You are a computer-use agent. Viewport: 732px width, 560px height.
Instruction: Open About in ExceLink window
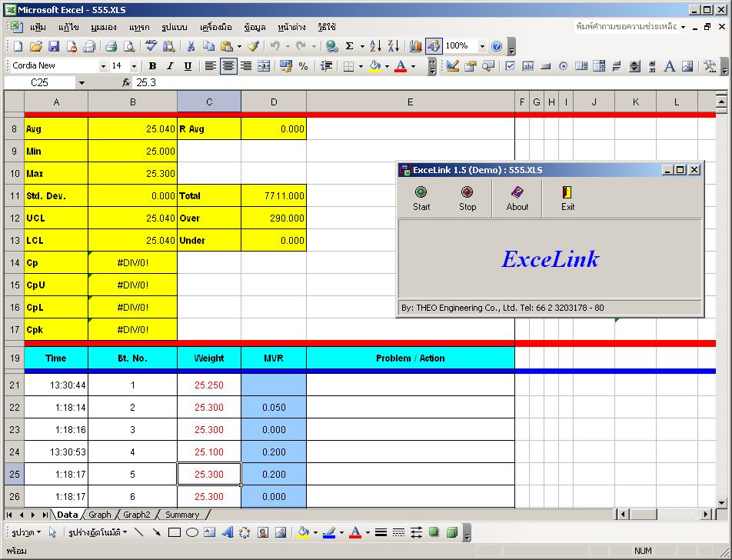click(517, 198)
